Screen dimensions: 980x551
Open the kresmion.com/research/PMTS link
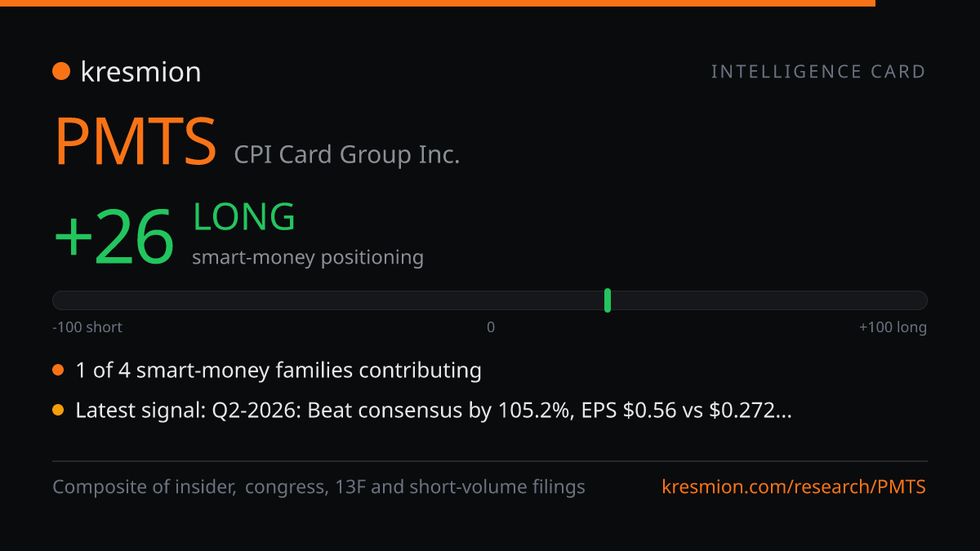coord(794,487)
